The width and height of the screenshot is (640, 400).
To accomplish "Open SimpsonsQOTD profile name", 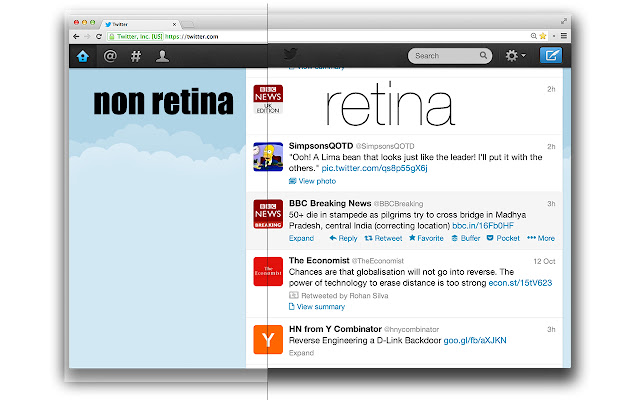I will (x=321, y=146).
